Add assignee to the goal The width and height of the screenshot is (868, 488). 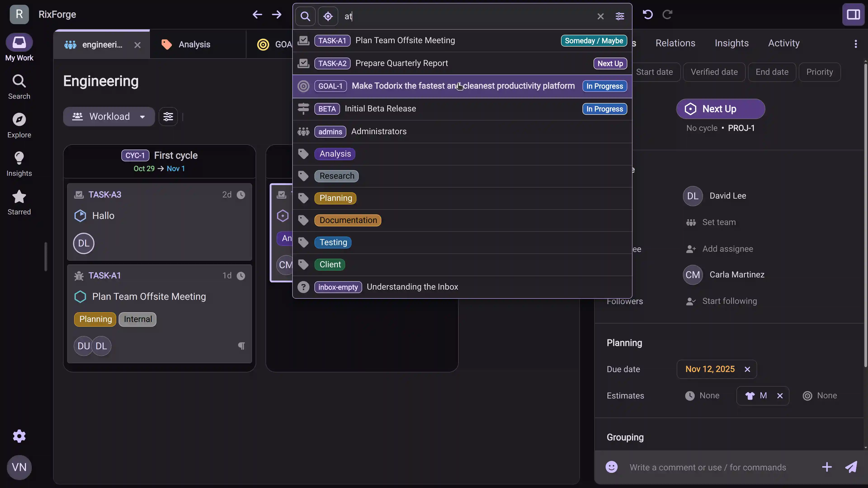728,249
